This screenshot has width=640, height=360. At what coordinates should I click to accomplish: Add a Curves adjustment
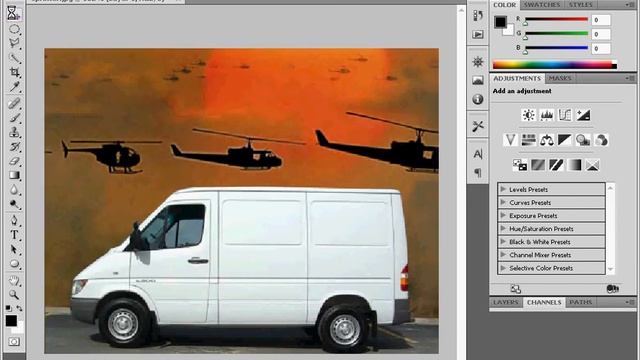[565, 115]
